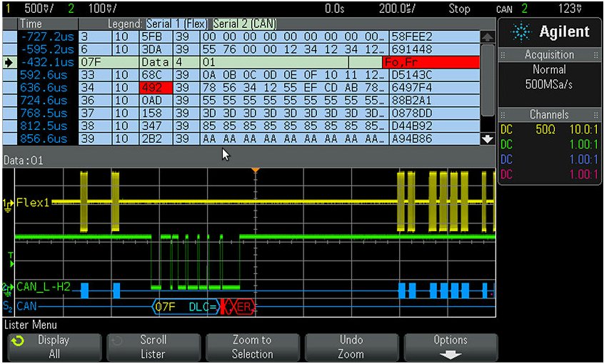604x364 pixels.
Task: Select lister row at 856.6us
Action: pyautogui.click(x=241, y=138)
